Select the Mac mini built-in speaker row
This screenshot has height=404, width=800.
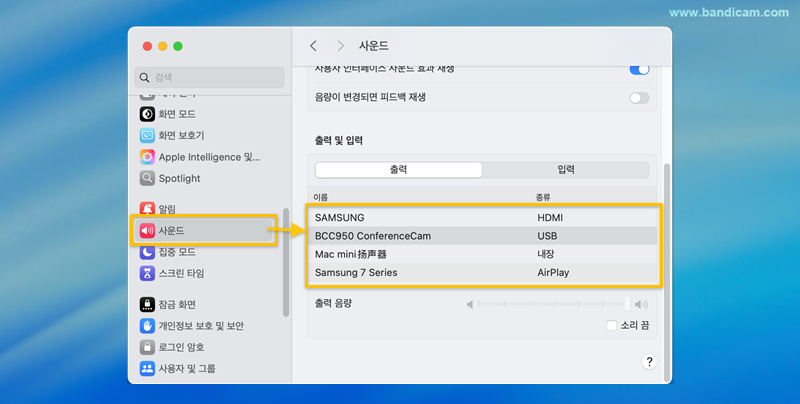482,254
